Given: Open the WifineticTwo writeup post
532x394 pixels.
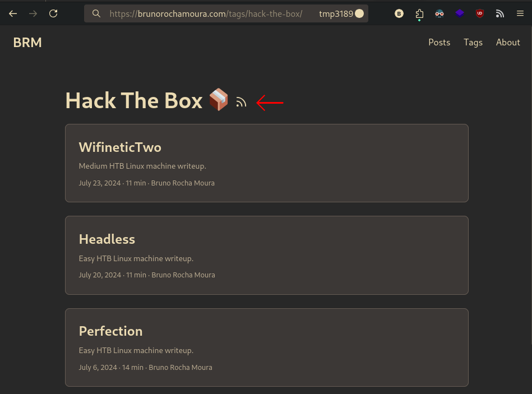Looking at the screenshot, I should tap(120, 147).
